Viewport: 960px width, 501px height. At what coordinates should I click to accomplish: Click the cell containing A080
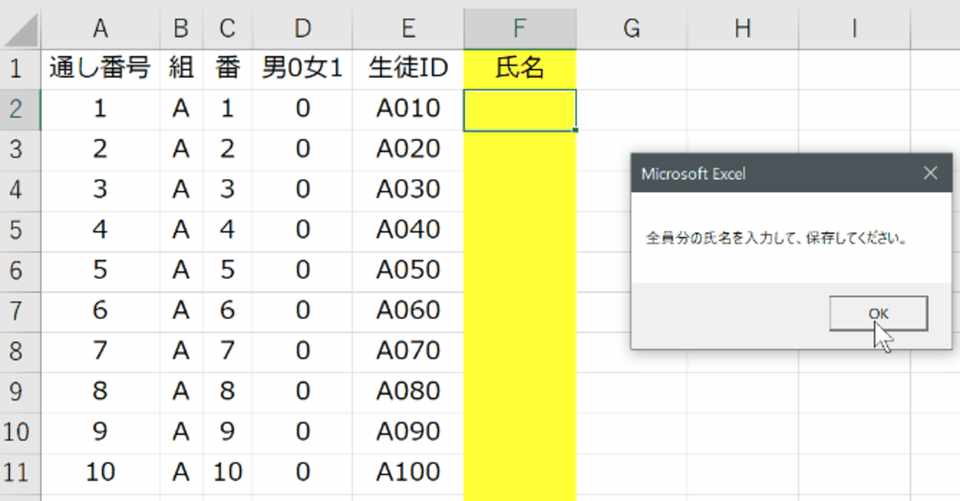pyautogui.click(x=408, y=393)
